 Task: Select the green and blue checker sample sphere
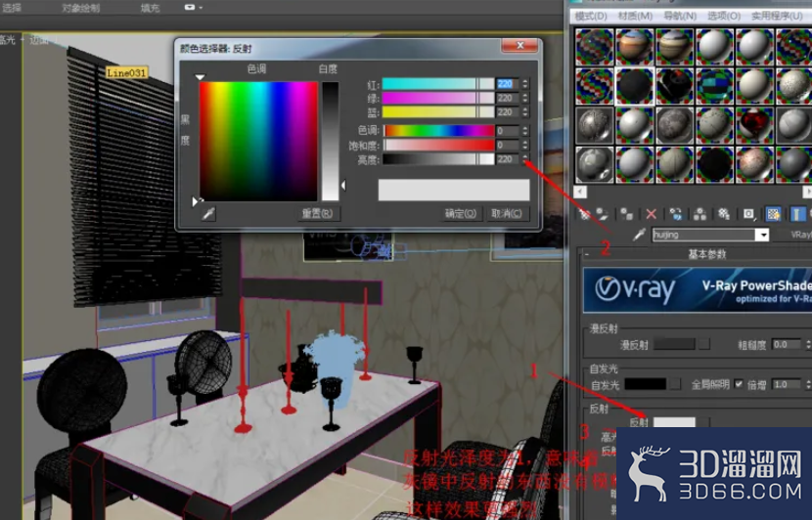714,86
